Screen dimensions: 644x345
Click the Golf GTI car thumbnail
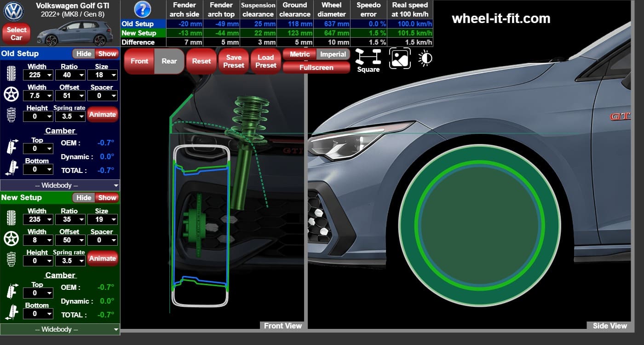point(75,33)
